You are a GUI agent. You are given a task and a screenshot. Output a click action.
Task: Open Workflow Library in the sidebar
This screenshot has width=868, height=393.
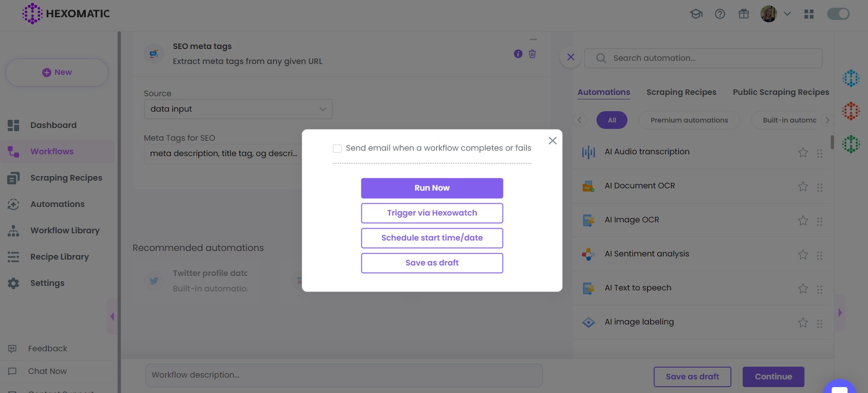click(x=64, y=231)
